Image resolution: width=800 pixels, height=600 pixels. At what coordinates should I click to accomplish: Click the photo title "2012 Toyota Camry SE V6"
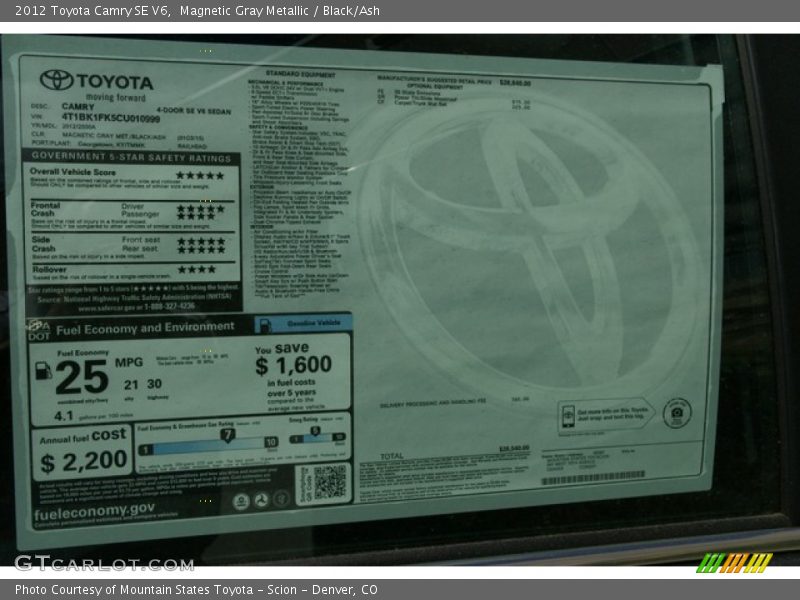pyautogui.click(x=92, y=11)
